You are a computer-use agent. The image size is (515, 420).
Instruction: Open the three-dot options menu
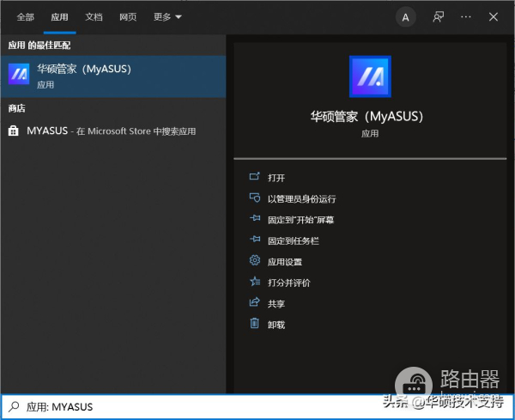coord(466,17)
